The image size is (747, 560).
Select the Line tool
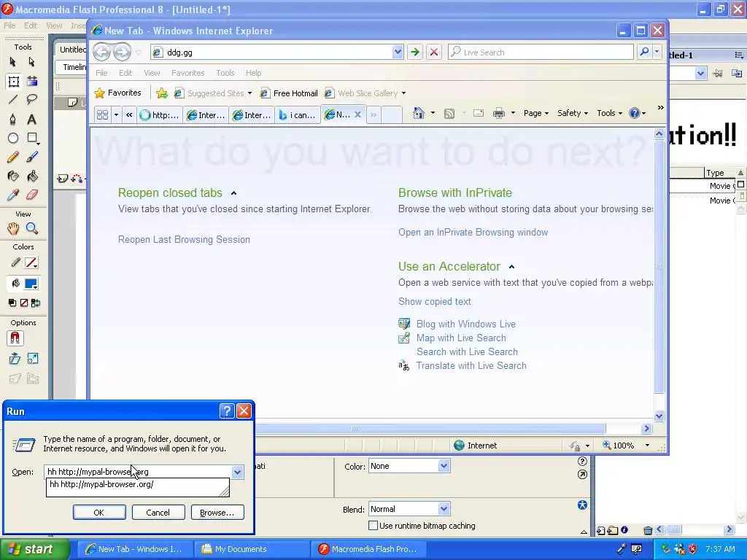[13, 99]
